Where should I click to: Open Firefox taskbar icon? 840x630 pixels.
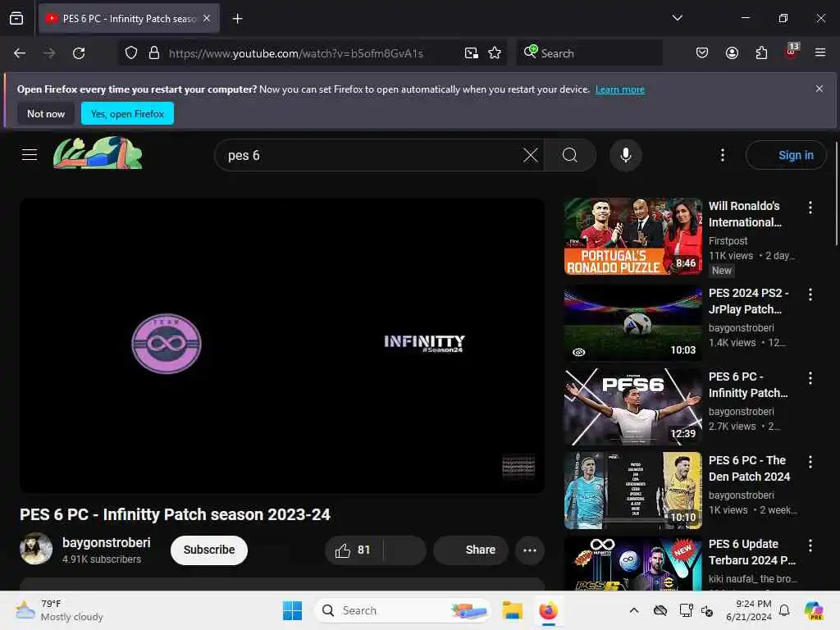pyautogui.click(x=548, y=610)
